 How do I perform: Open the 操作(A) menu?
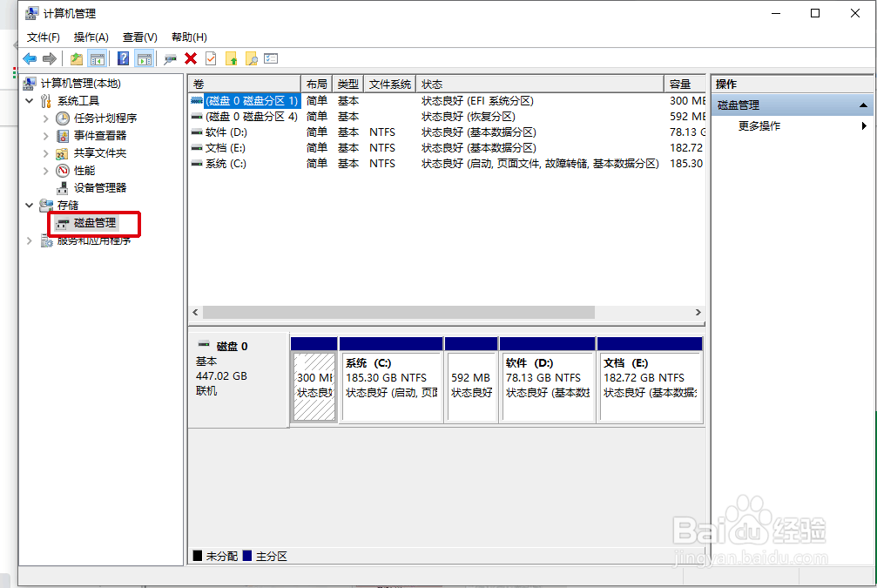91,37
